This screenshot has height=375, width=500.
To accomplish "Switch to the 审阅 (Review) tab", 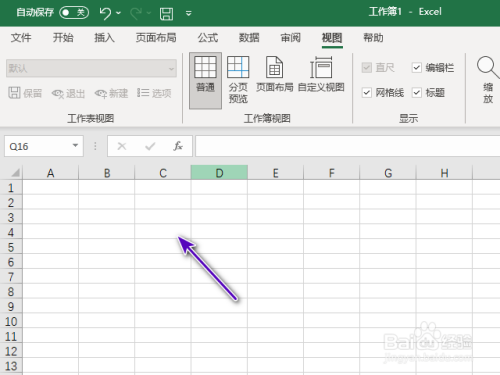I will click(290, 38).
